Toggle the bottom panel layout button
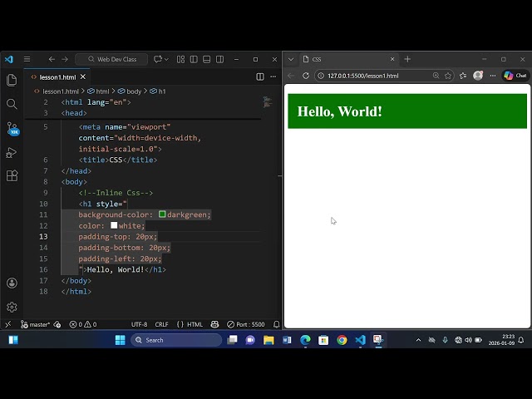Viewport: 532px width, 399px height. (206, 59)
